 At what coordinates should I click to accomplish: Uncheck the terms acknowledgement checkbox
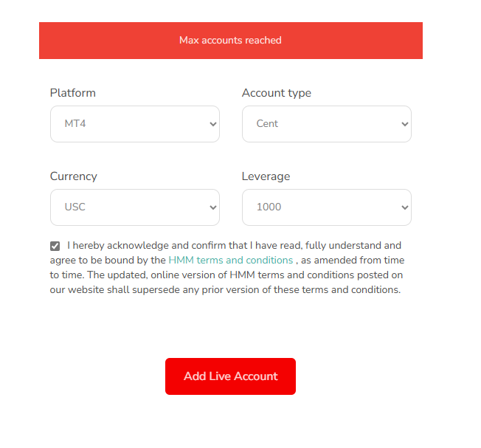[x=55, y=246]
